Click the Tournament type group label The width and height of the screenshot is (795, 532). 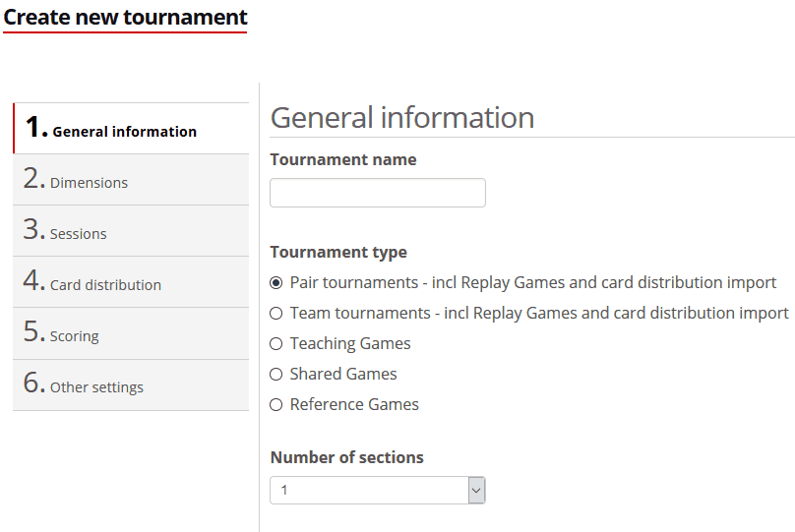[x=338, y=252]
